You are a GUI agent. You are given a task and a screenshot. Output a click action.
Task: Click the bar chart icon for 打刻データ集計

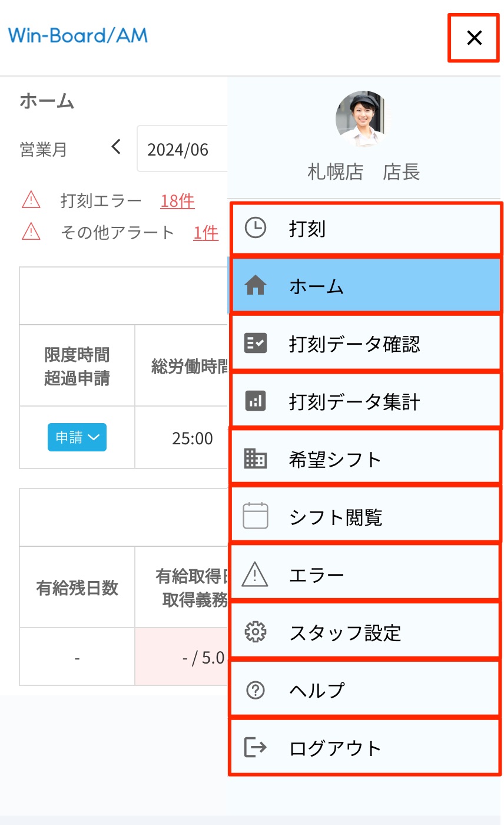[x=255, y=401]
